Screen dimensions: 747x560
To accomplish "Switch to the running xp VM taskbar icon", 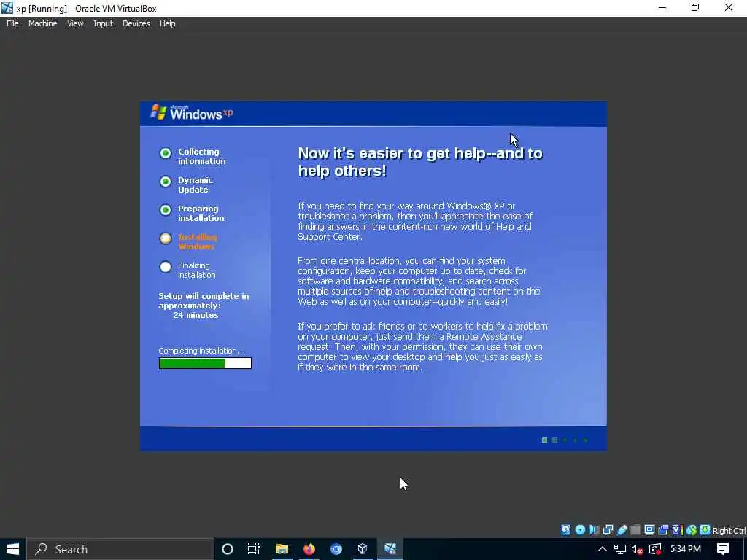I will pyautogui.click(x=390, y=549).
